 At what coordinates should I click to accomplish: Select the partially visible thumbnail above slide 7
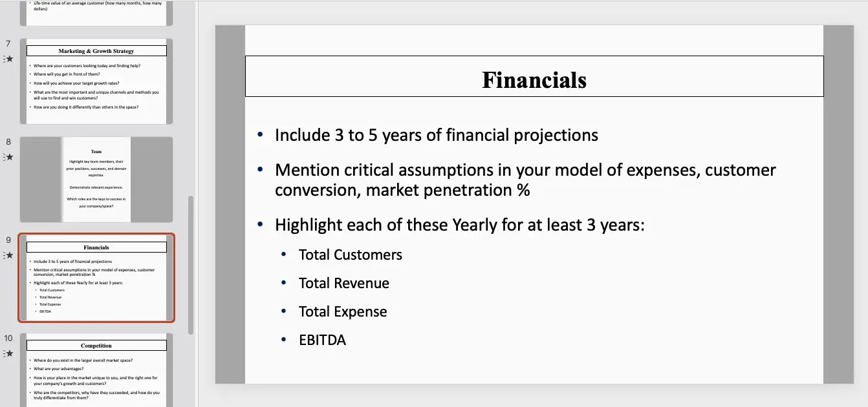tap(96, 13)
